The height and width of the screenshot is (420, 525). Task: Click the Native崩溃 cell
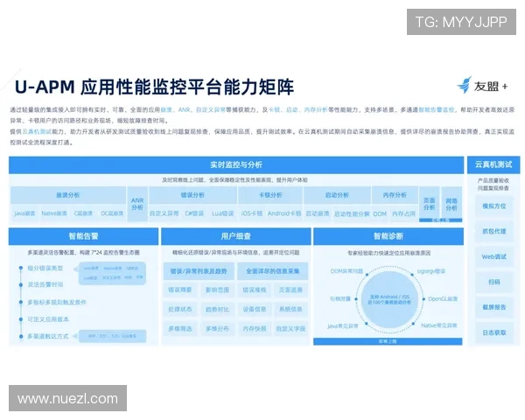[x=54, y=213]
